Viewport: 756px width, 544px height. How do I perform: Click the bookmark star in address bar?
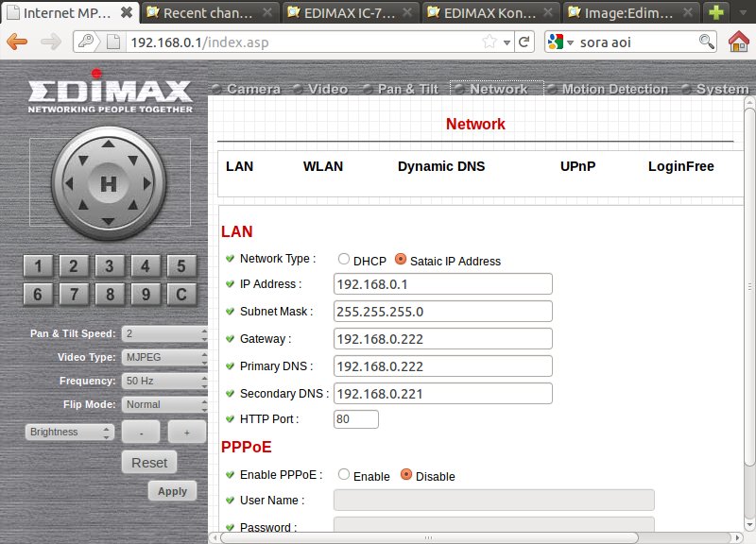click(490, 42)
